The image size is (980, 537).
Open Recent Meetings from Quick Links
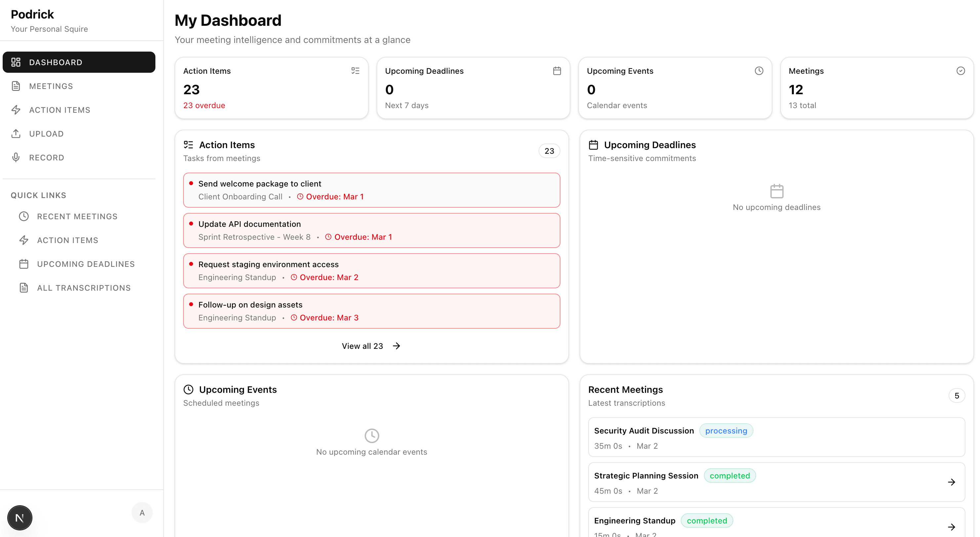coord(77,216)
